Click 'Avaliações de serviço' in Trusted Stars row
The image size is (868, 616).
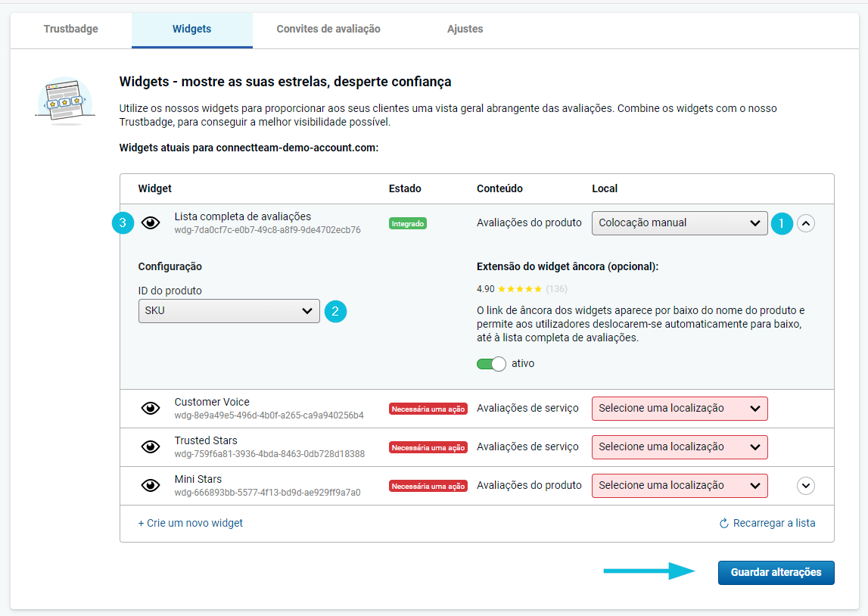tap(527, 447)
